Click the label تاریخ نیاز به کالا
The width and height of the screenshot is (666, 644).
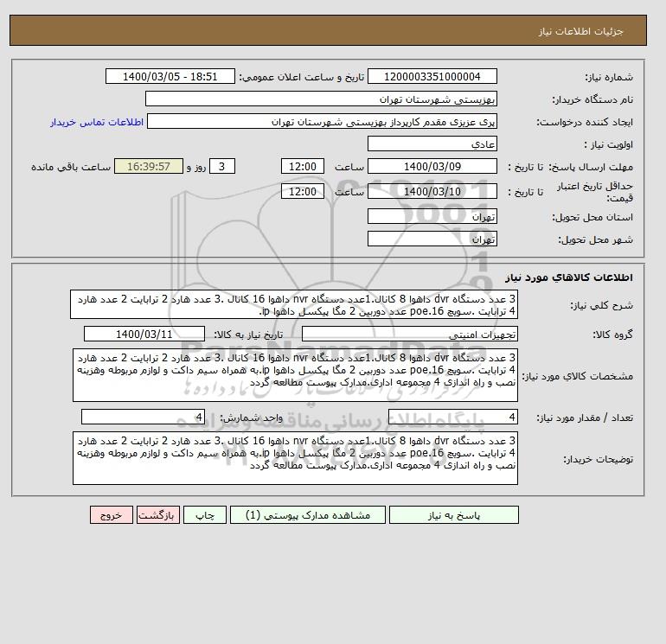(248, 335)
